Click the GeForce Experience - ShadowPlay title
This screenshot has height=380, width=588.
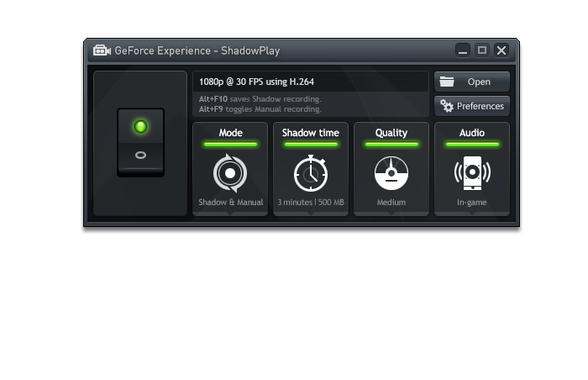coord(197,50)
